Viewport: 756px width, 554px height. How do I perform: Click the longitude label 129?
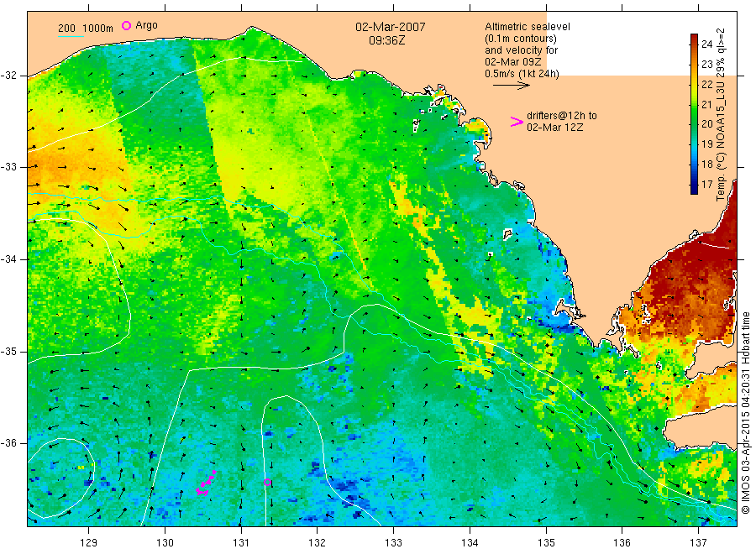[89, 543]
